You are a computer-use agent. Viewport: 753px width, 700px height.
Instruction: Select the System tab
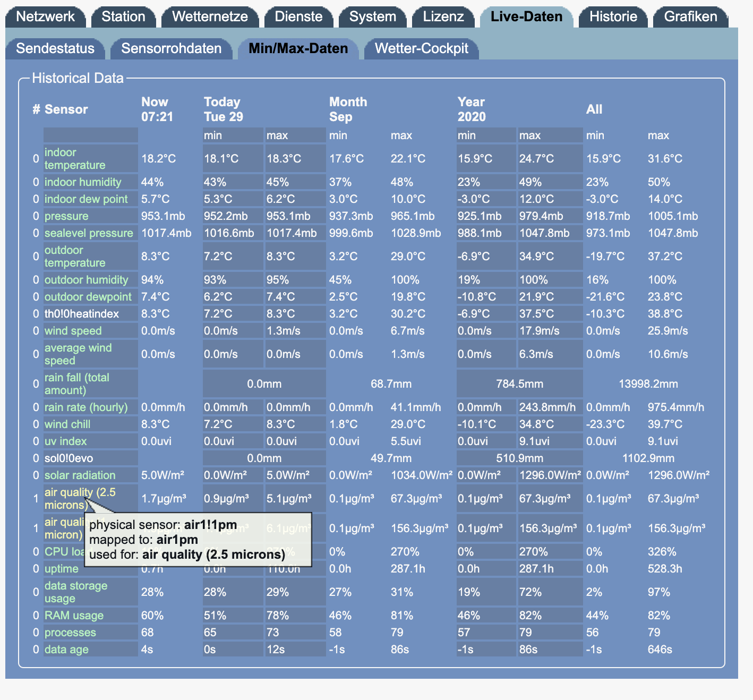(372, 16)
